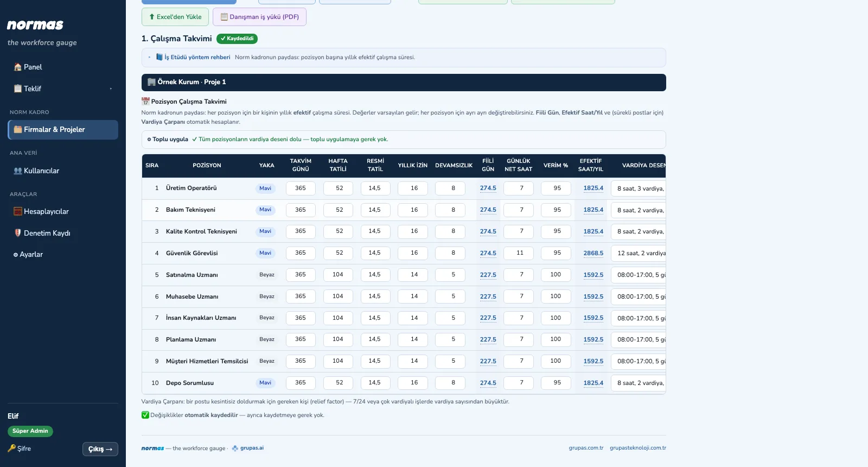Download Danışman iş yükü PDF
This screenshot has height=467, width=868.
tap(259, 17)
